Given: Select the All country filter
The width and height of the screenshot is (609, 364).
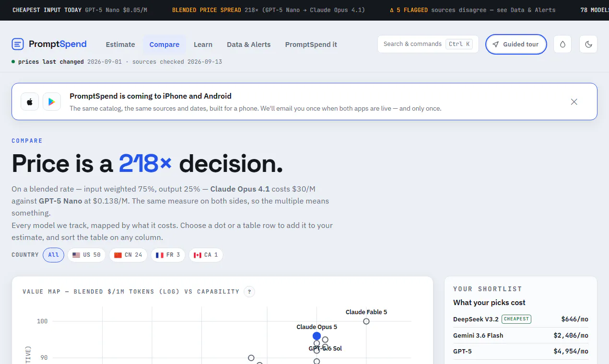Looking at the screenshot, I should (53, 255).
